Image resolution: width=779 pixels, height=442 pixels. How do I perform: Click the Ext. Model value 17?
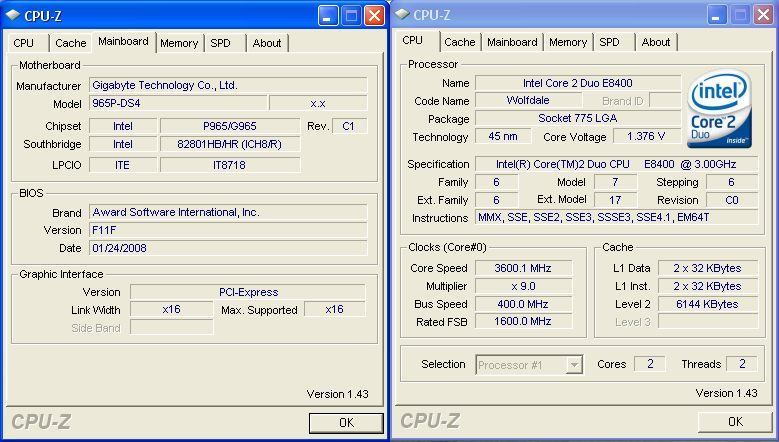click(615, 200)
